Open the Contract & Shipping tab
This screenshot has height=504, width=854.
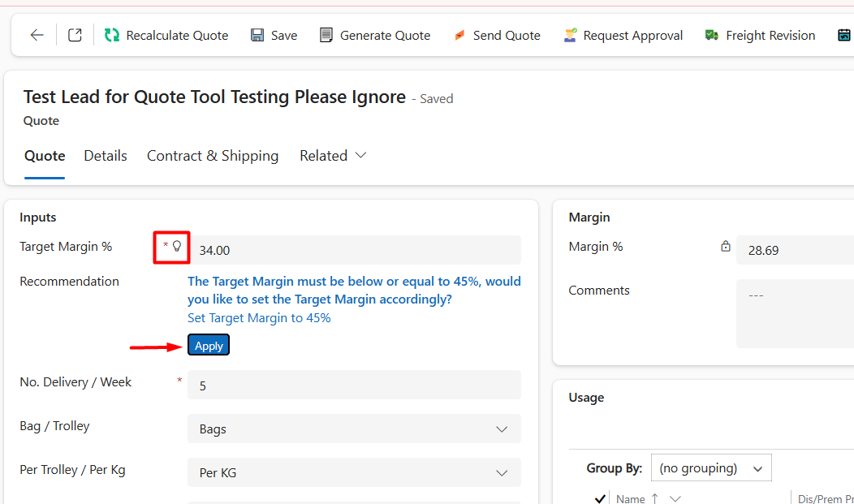[x=213, y=156]
